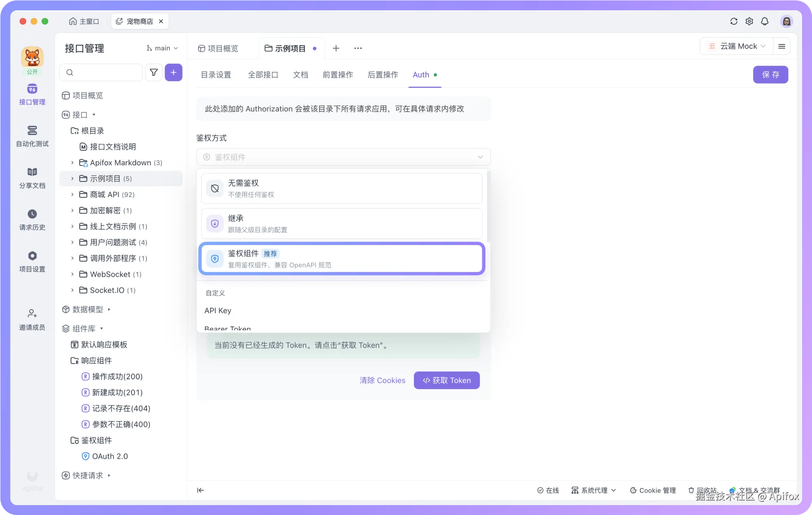Select the recommended 鉴权组件 option

[x=341, y=258]
